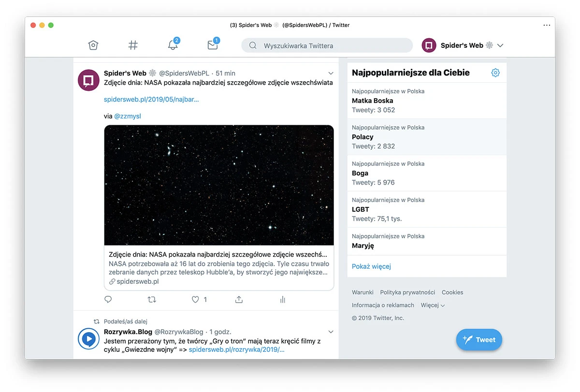Click the Najpopularniejsze dla Ciebie heading
This screenshot has width=580, height=392.
coord(411,73)
